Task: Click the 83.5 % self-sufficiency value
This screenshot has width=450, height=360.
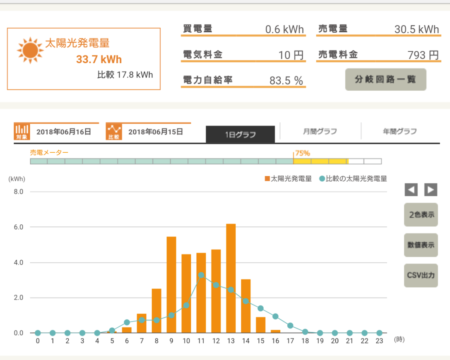Action: [x=286, y=80]
